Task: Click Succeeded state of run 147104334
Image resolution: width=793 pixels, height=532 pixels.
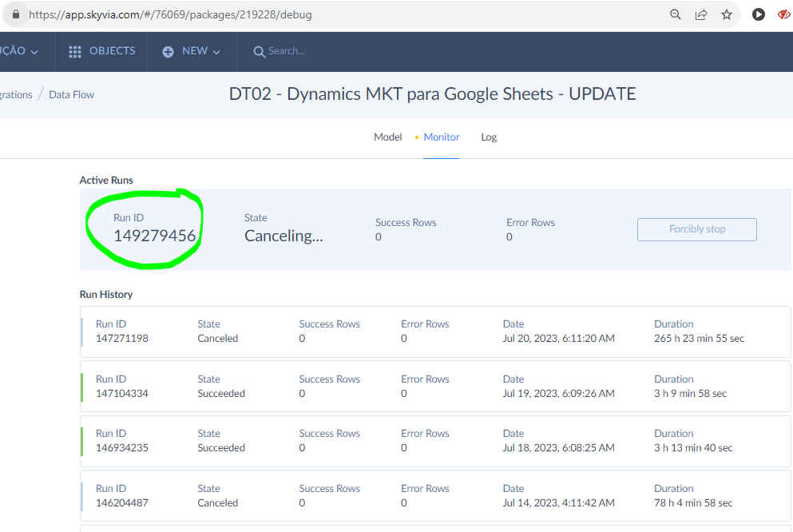Action: point(221,394)
